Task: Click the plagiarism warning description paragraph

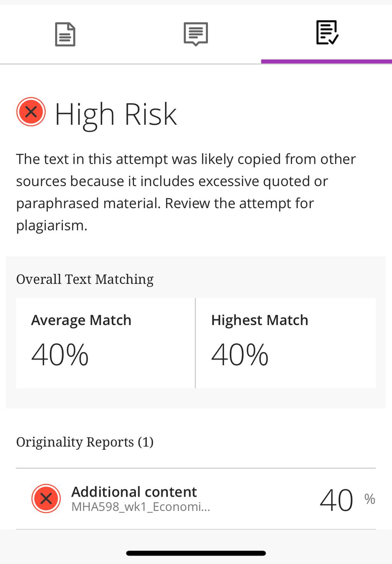Action: (x=186, y=192)
